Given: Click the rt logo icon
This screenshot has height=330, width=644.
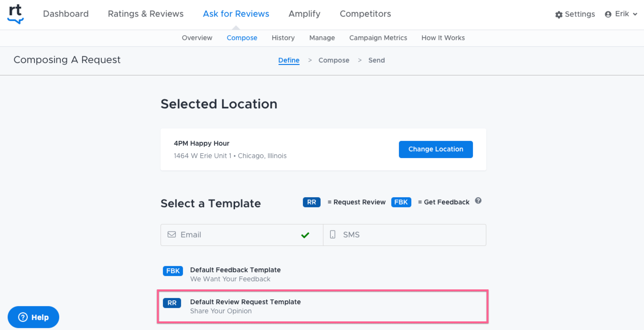Looking at the screenshot, I should (15, 14).
